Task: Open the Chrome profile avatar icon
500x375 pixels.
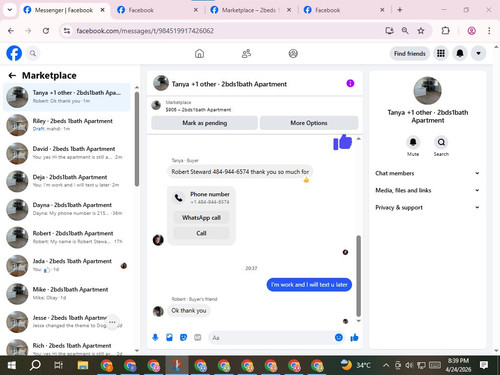Action: point(471,31)
